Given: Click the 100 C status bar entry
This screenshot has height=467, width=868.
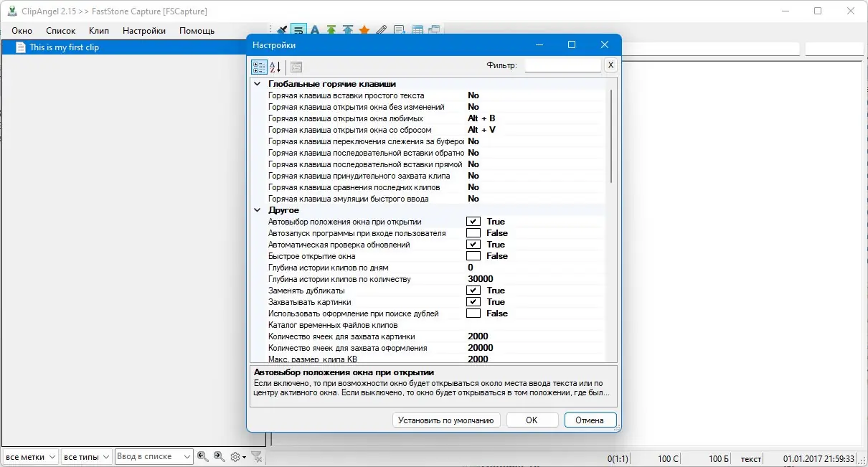Looking at the screenshot, I should point(669,458).
